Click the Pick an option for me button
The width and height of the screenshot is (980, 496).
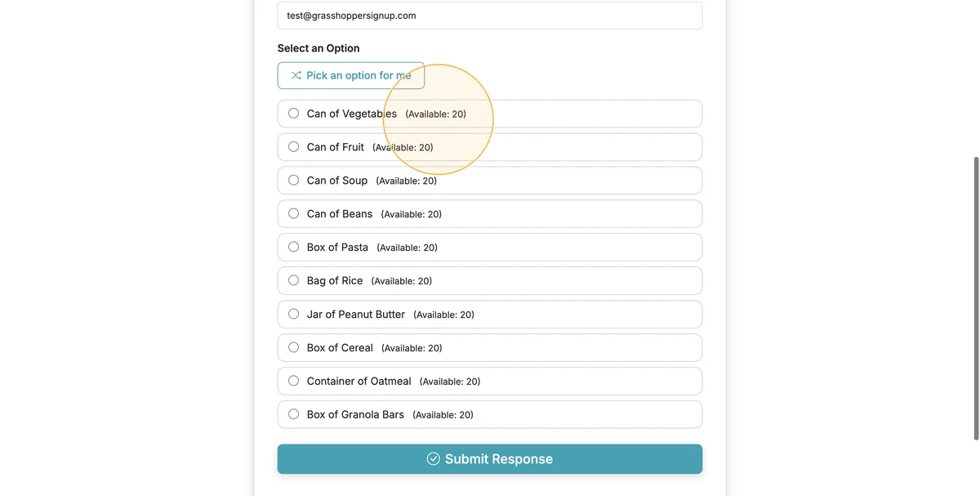point(351,75)
